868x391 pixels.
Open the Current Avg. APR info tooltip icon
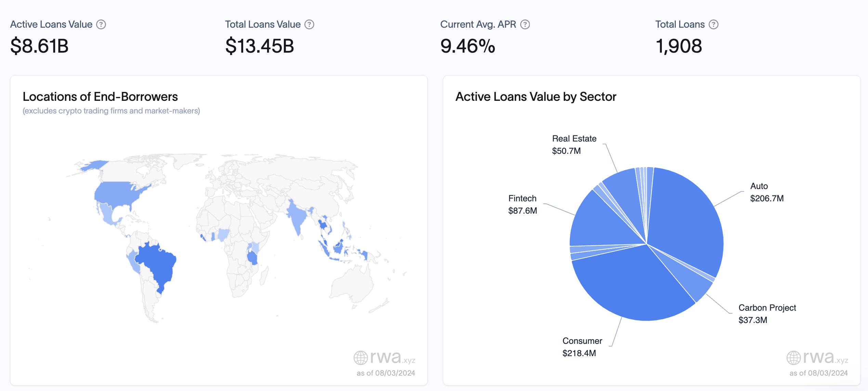point(525,25)
